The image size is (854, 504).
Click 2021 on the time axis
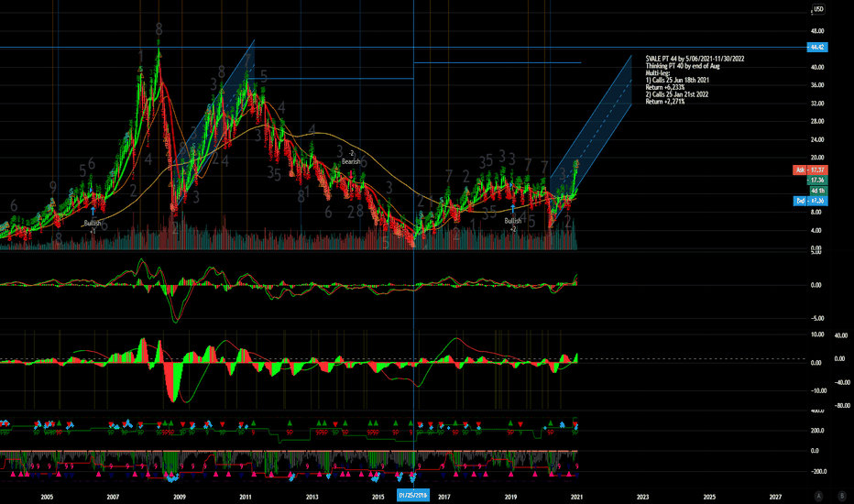pyautogui.click(x=576, y=497)
